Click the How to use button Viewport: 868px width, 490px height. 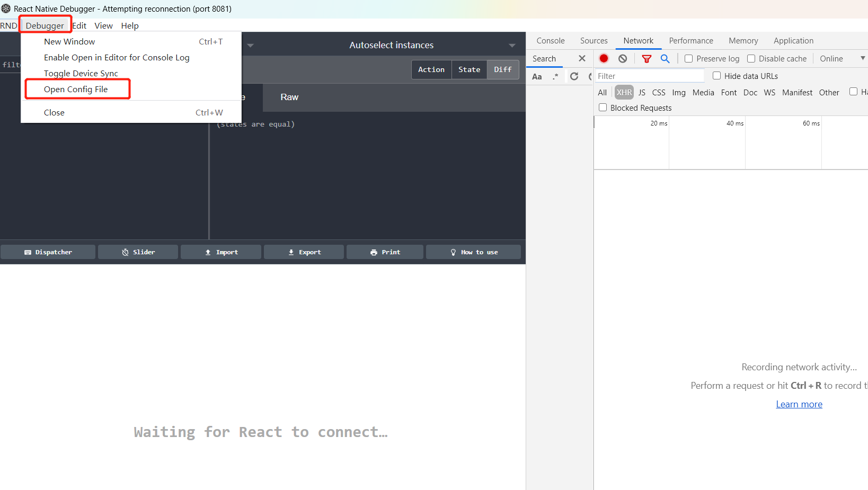point(474,252)
